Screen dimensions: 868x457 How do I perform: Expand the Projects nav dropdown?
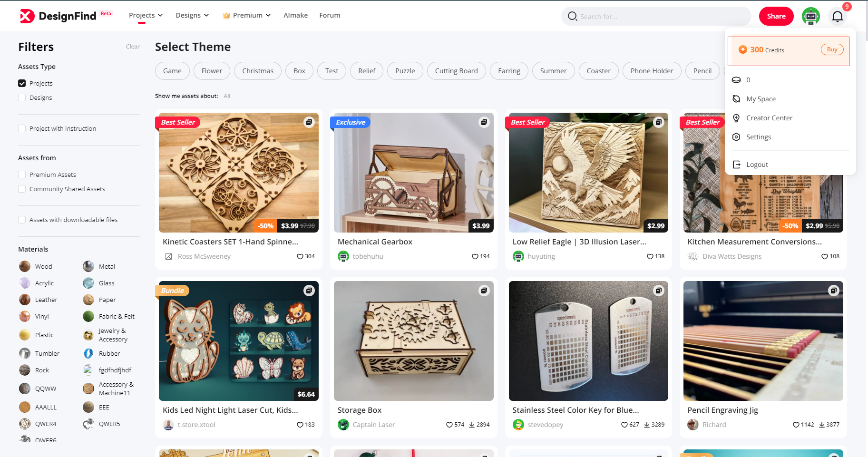146,15
